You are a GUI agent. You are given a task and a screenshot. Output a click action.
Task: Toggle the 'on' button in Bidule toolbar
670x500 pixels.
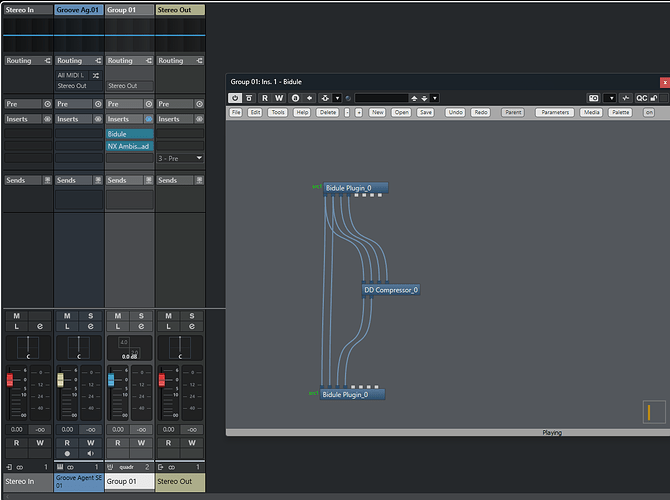tap(649, 112)
